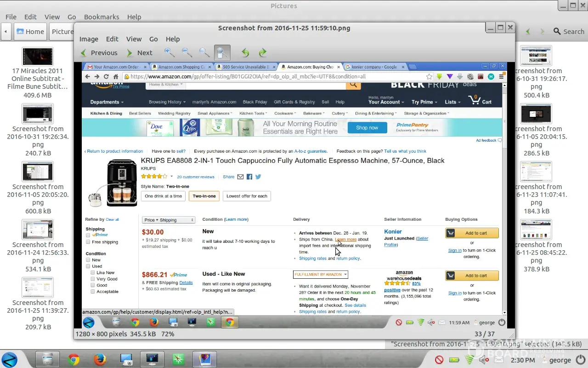The image size is (588, 368).
Task: Select the 2016-10-31 19:26:34 screenshot thumbnail
Action: point(38,114)
